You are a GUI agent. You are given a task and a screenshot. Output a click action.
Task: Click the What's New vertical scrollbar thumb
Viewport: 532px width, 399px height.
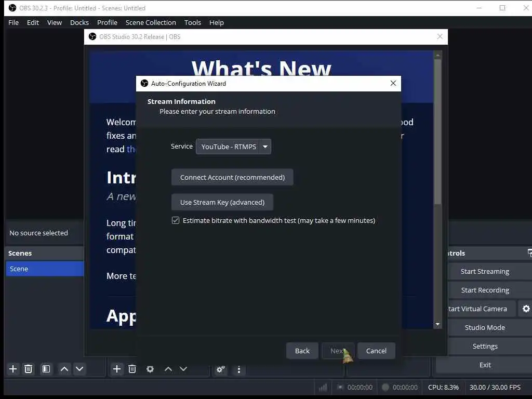(x=437, y=131)
